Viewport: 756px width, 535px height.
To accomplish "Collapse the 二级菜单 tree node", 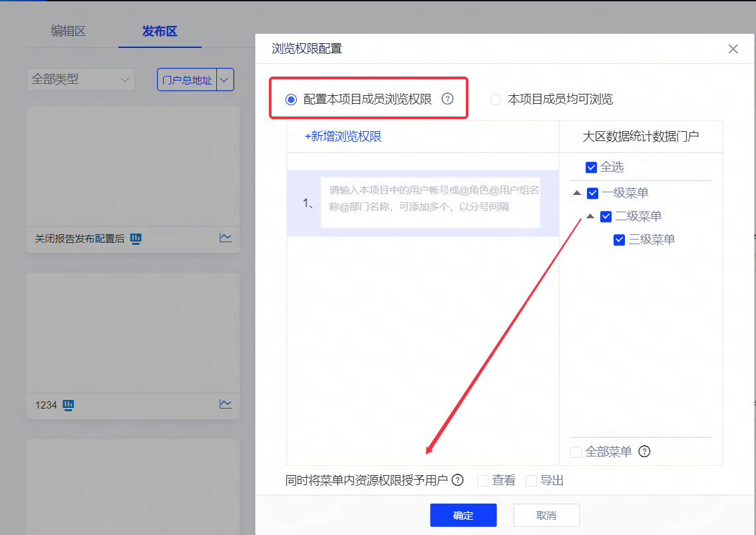I will [590, 216].
